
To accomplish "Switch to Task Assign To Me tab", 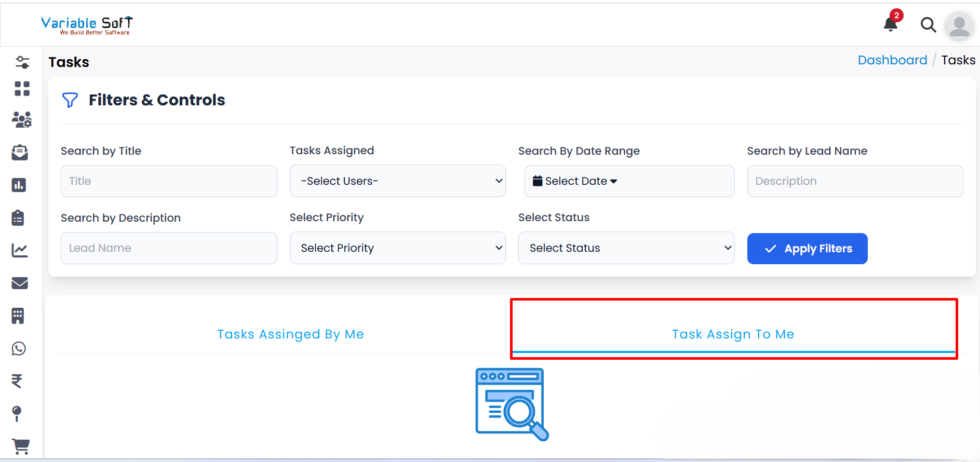I will (x=733, y=334).
